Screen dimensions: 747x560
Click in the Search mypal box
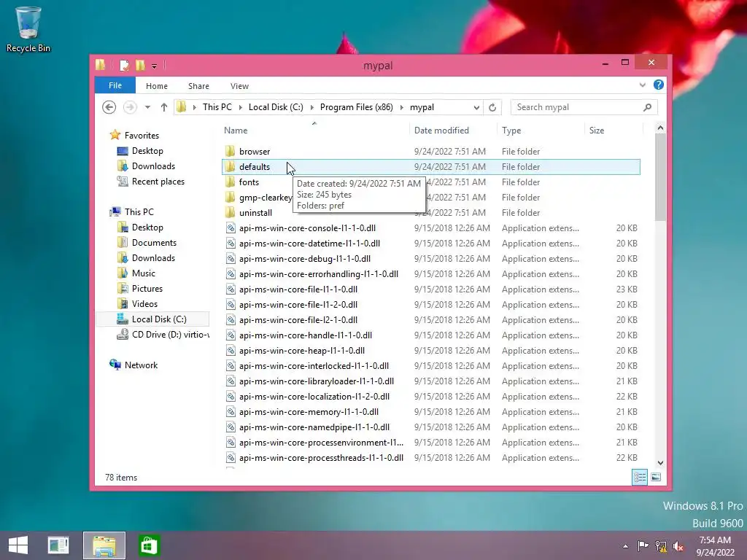(578, 107)
